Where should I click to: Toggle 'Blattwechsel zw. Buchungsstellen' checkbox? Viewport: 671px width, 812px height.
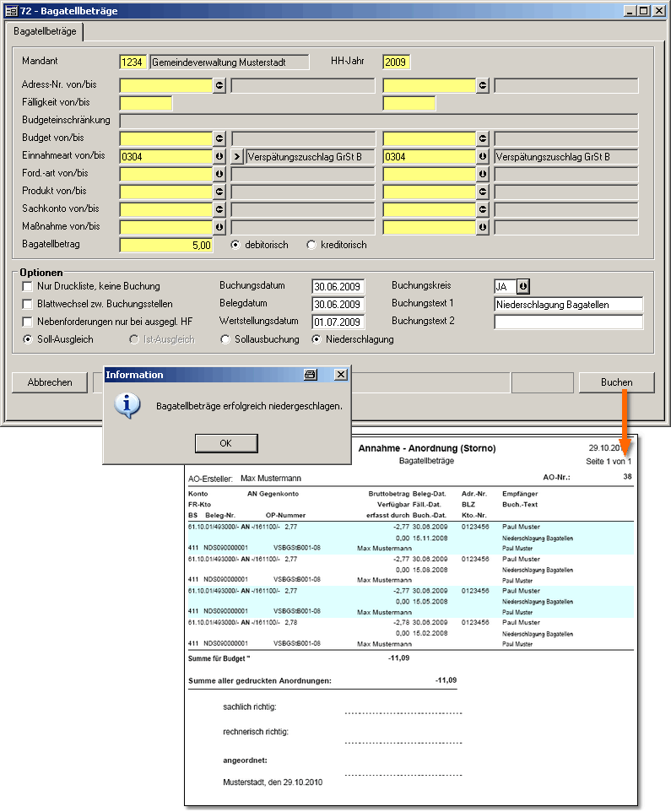click(28, 304)
